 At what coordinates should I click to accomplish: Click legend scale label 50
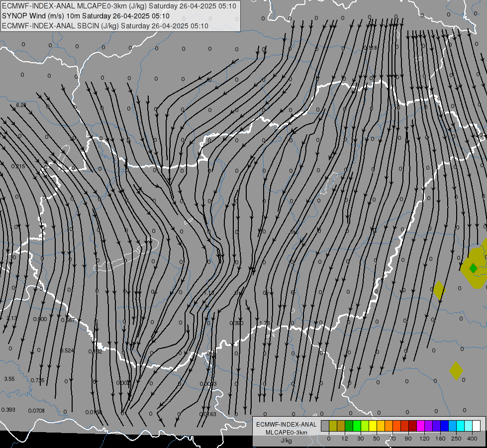(x=376, y=439)
